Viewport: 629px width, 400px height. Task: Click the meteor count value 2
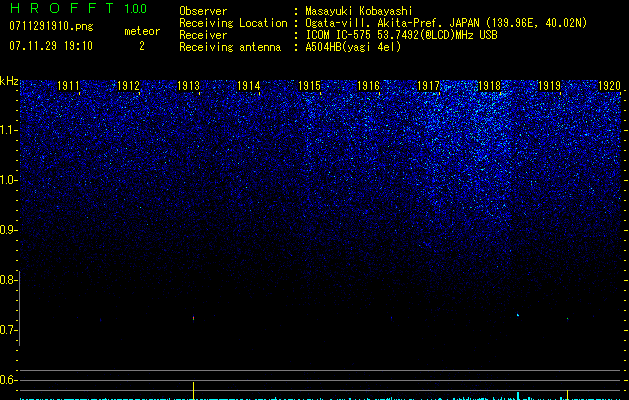[x=142, y=46]
